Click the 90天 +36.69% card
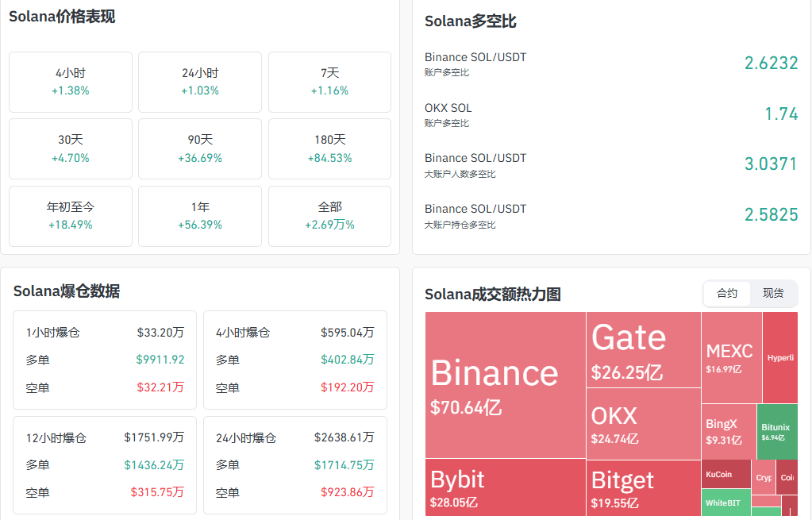The height and width of the screenshot is (520, 812). click(x=200, y=149)
